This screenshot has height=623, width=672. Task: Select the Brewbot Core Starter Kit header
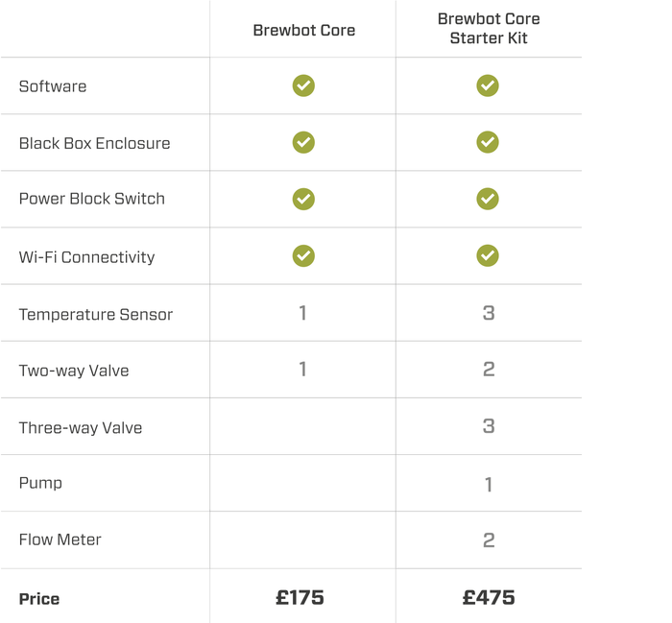click(489, 28)
